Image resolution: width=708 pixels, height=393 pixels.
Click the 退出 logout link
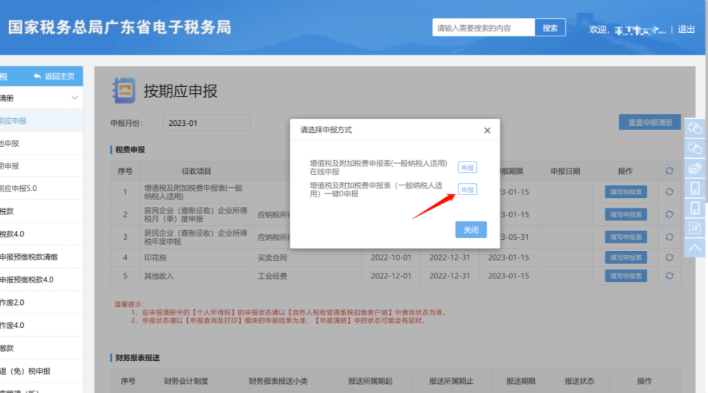(x=686, y=29)
